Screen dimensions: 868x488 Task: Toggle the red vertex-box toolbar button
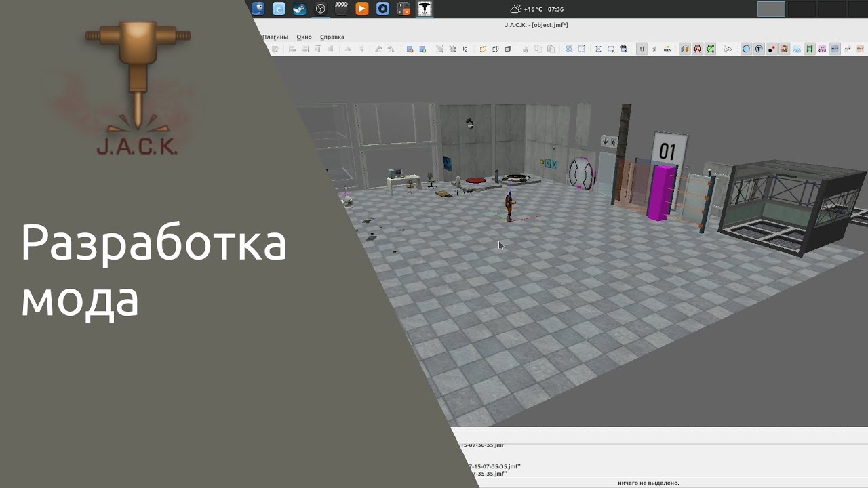697,49
